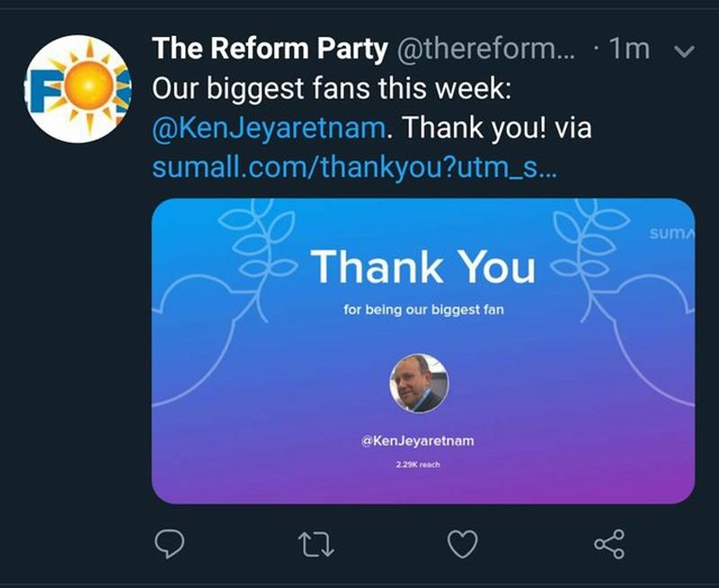Screen dimensions: 719x588
Task: Click 'Our biggest fans this week' tweet text
Action: pyautogui.click(x=331, y=88)
